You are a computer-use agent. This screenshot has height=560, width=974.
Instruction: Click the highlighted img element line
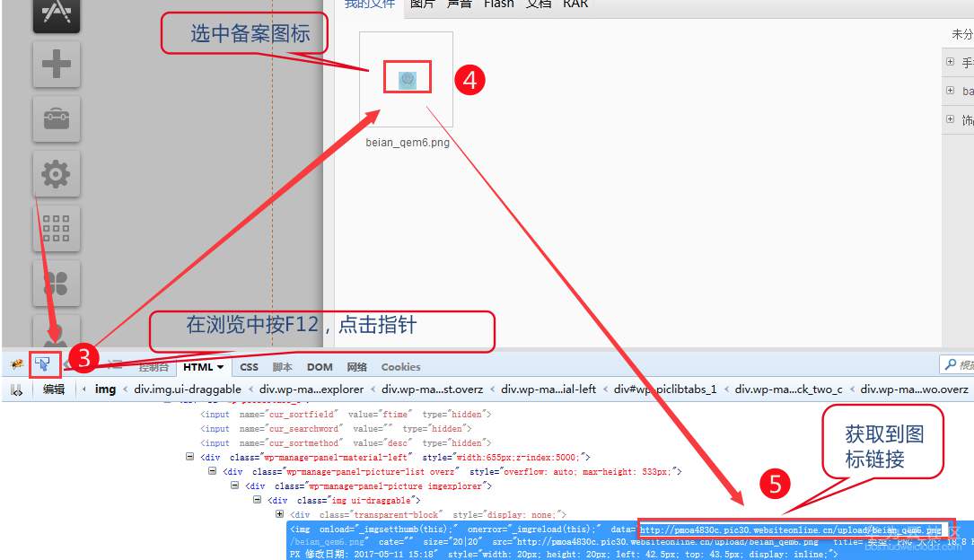coord(630,541)
